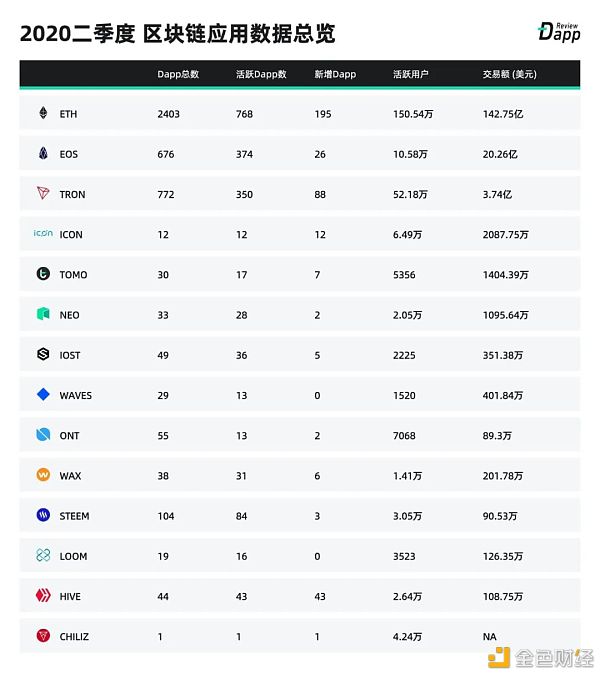Click the Dapp总数 column header
Image resolution: width=600 pixels, height=674 pixels.
[177, 75]
